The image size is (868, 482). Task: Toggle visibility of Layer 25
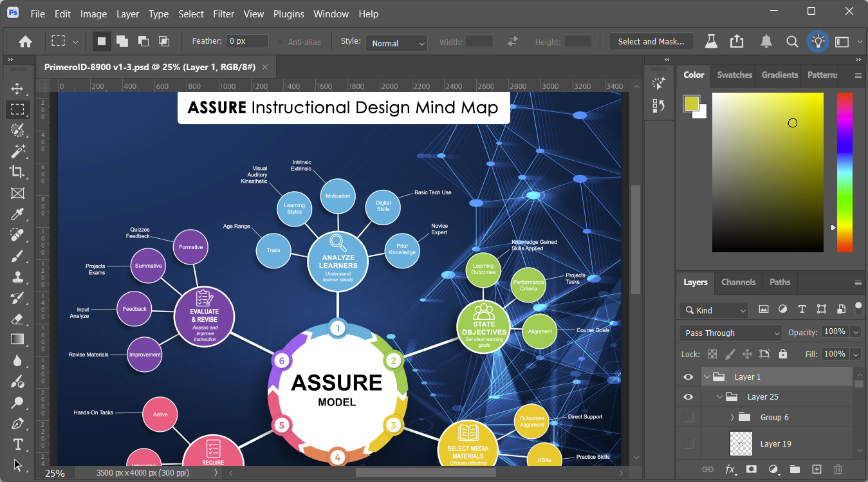688,396
